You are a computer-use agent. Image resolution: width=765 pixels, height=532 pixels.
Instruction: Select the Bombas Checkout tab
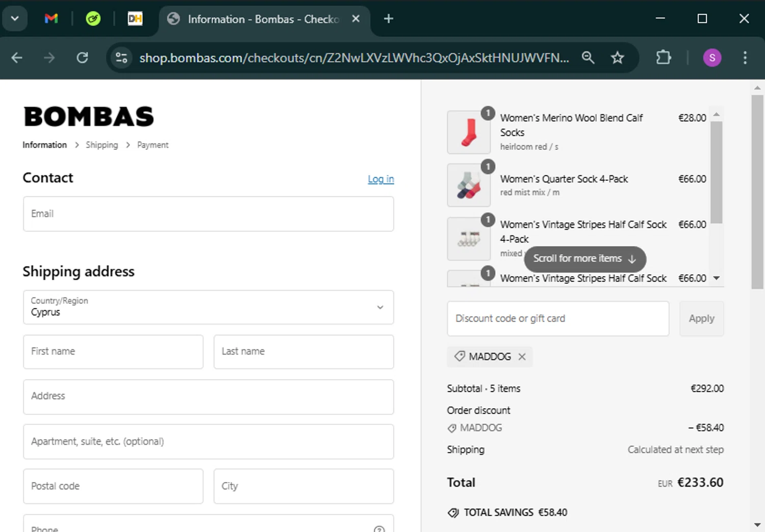coord(264,19)
